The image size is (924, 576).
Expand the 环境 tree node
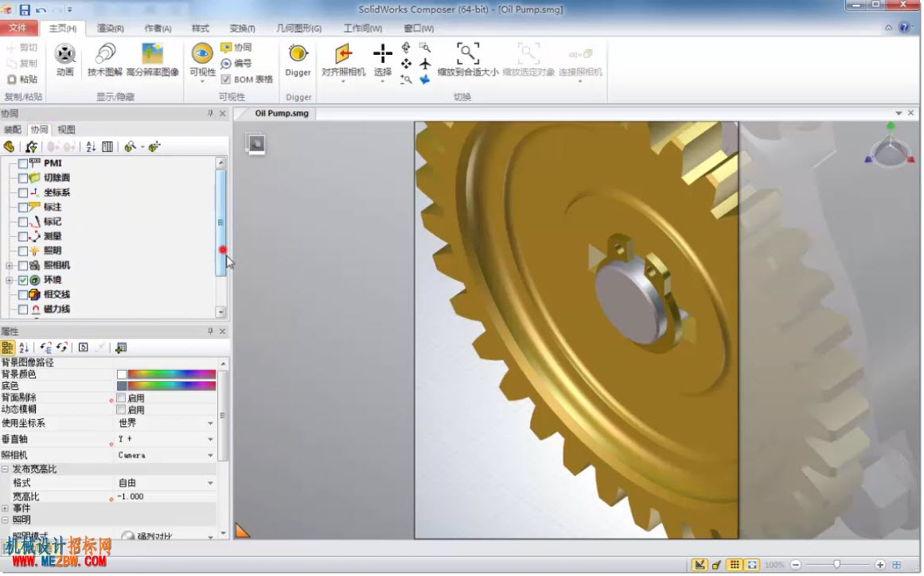point(10,280)
